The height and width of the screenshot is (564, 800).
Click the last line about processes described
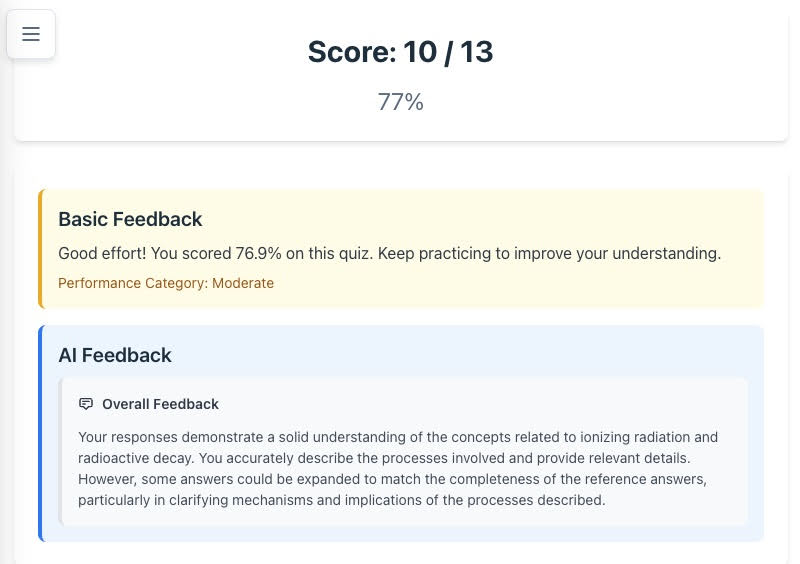(341, 500)
